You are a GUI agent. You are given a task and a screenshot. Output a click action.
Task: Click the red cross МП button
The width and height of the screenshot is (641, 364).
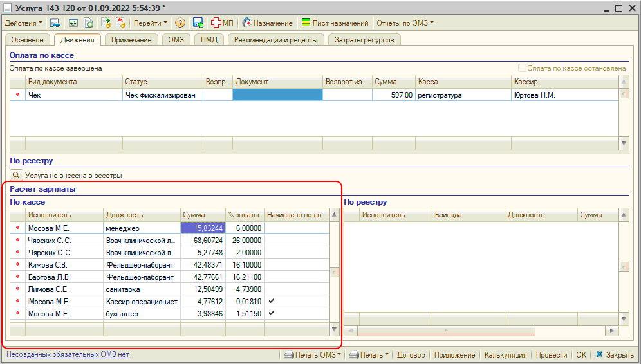click(223, 23)
